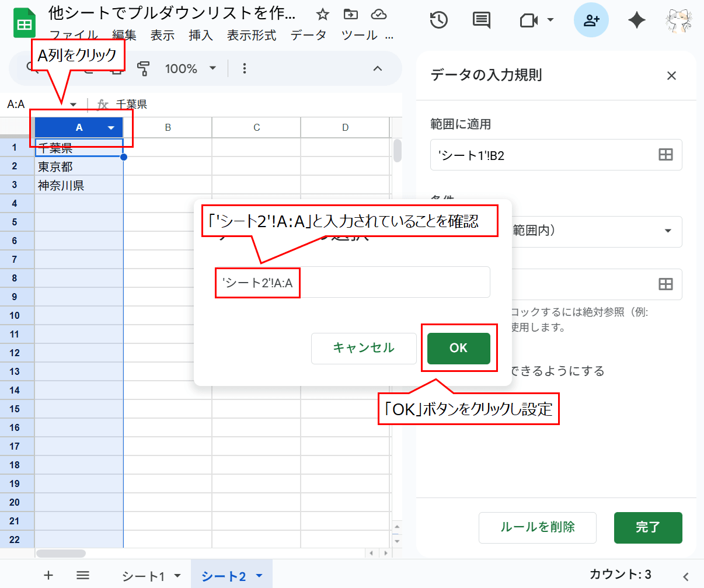Image resolution: width=704 pixels, height=588 pixels.
Task: Open toolbar overflow menu (⋮)
Action: (x=244, y=68)
